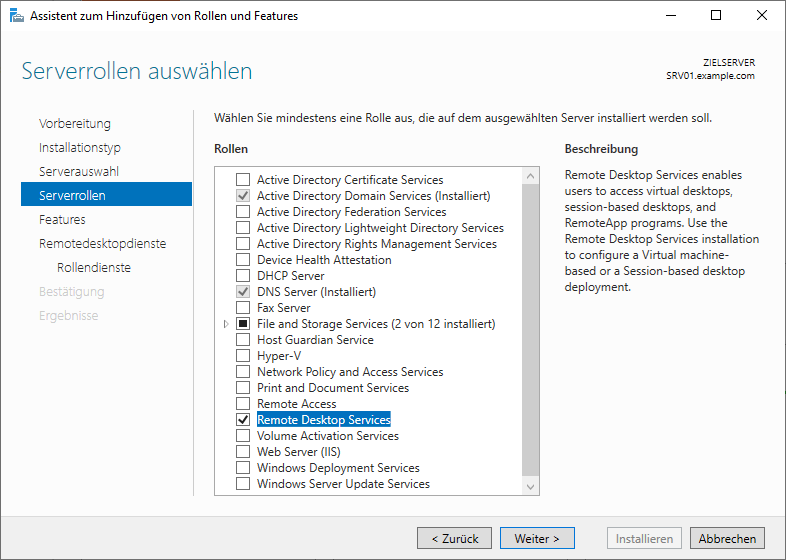This screenshot has width=786, height=560.
Task: Tick the DHCP Server checkbox
Action: [x=243, y=276]
